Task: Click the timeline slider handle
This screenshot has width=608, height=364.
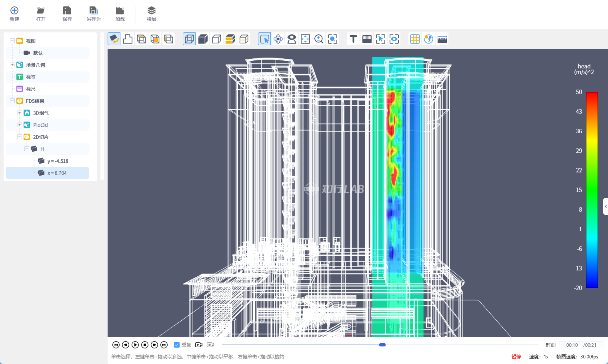Action: pyautogui.click(x=382, y=345)
